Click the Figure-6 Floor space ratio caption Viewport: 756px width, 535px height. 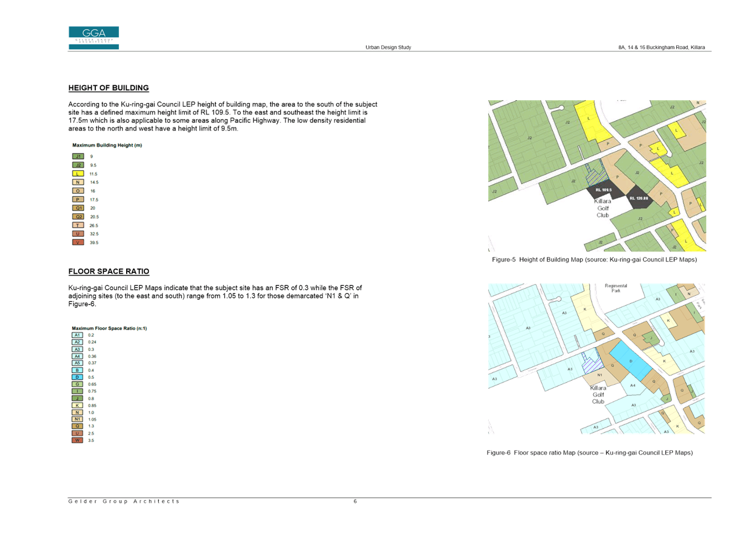589,453
